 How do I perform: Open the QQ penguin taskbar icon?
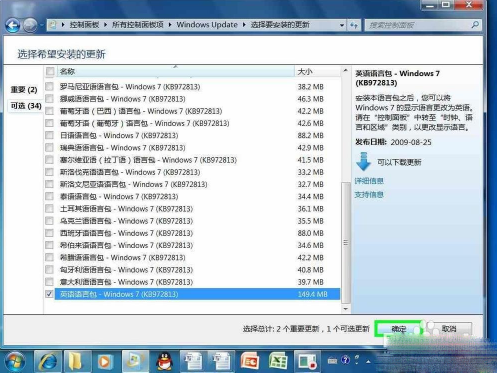click(165, 361)
